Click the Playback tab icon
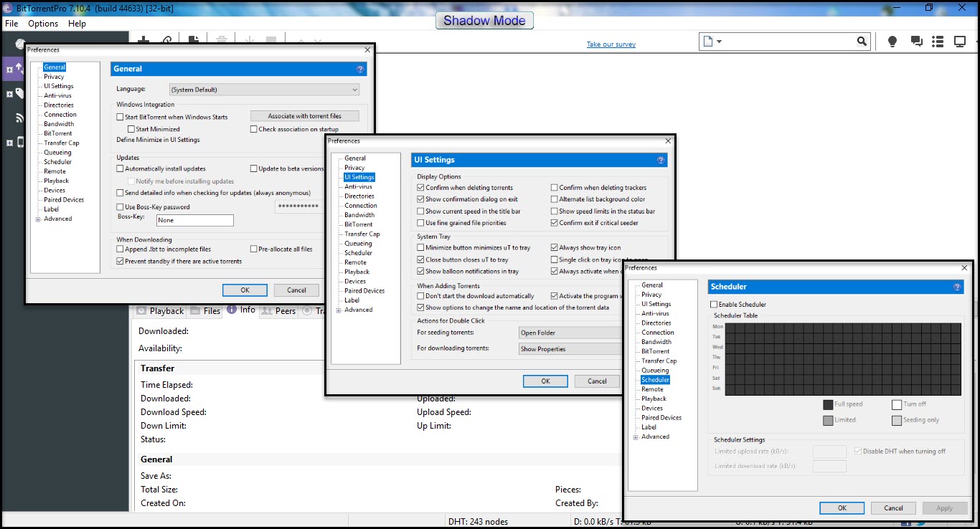The image size is (980, 529). (141, 311)
